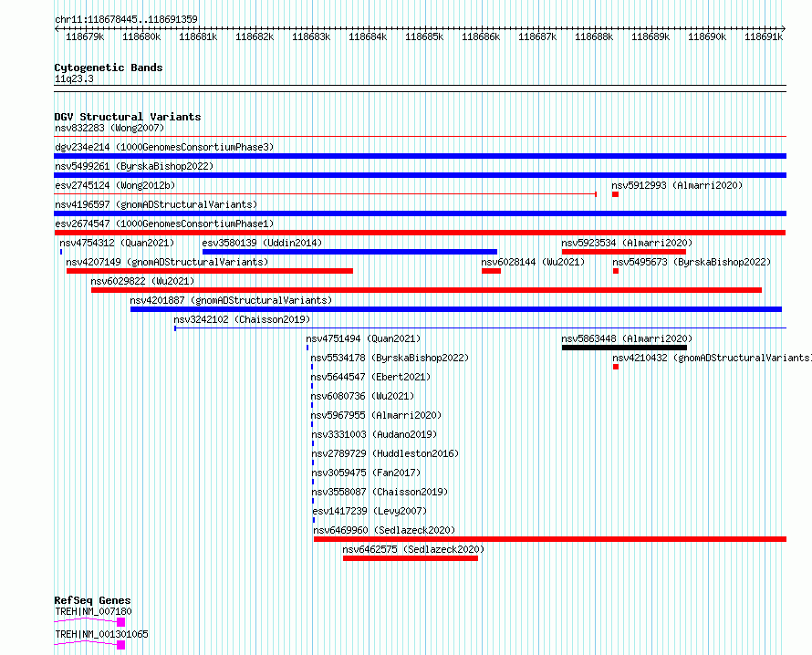Click the TREH|NM_001301065 gene label
This screenshot has height=655, width=812.
(x=101, y=634)
